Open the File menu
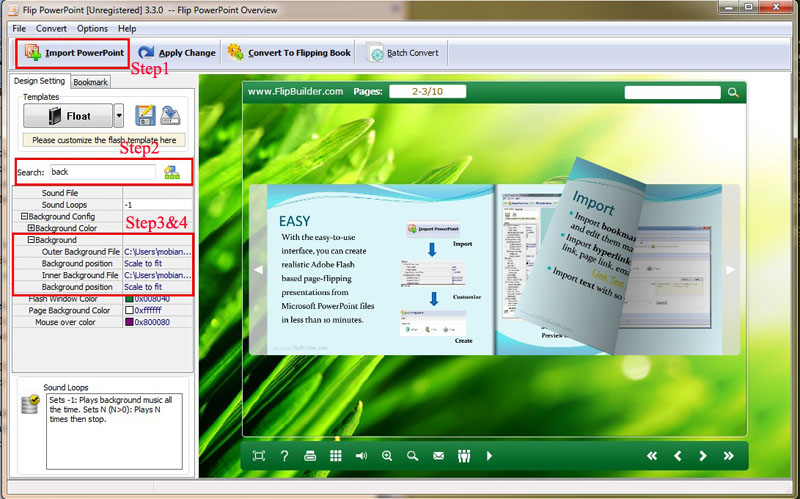 pos(19,29)
